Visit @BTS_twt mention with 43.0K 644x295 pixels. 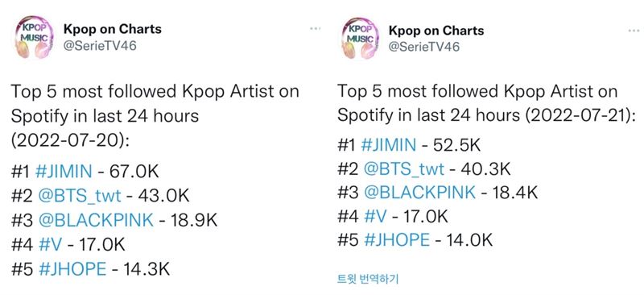[x=80, y=196]
